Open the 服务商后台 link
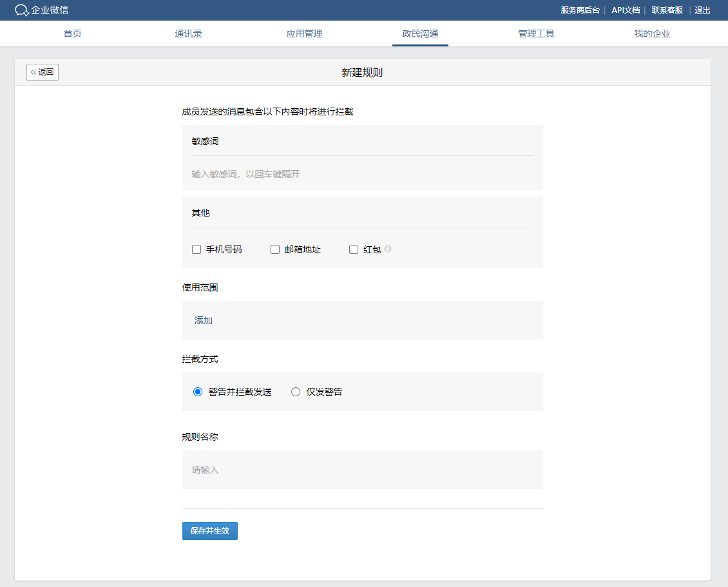The width and height of the screenshot is (728, 587). point(580,10)
